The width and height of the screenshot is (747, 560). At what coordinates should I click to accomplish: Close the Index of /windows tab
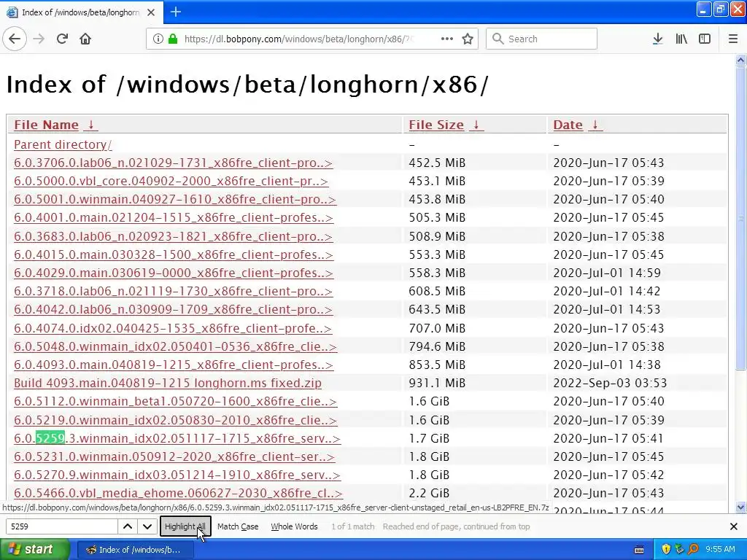pos(151,12)
